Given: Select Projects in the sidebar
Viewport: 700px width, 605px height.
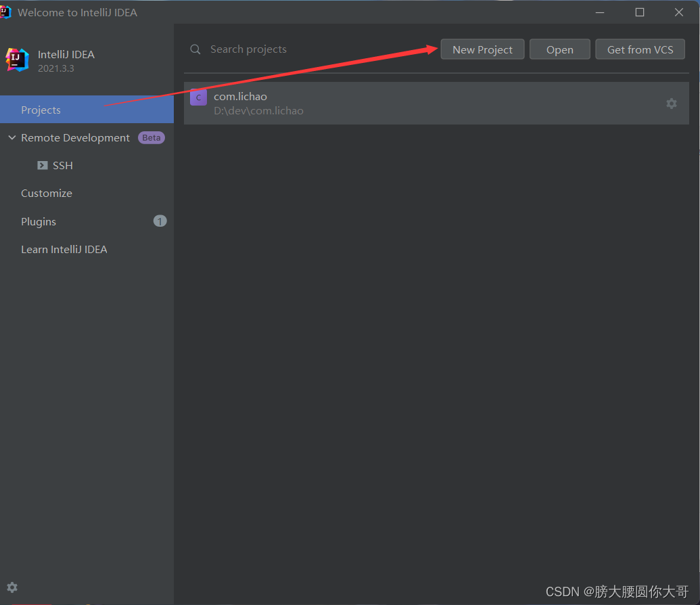Looking at the screenshot, I should 87,110.
